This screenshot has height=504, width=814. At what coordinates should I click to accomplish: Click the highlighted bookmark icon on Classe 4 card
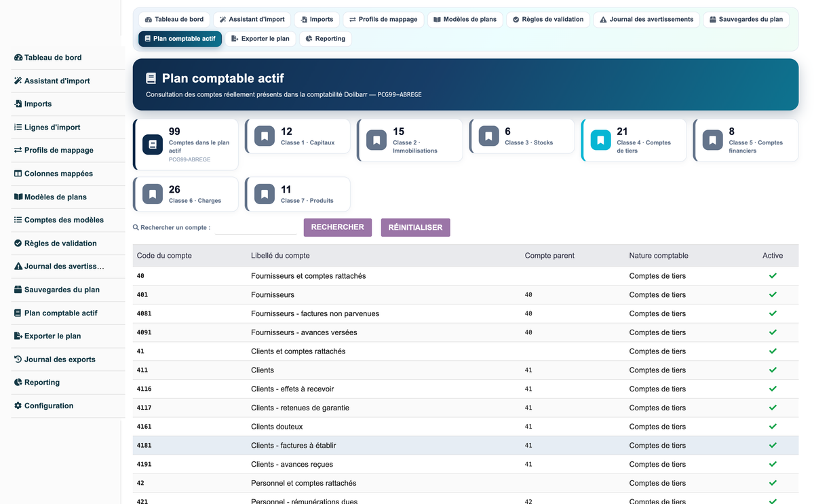(600, 140)
